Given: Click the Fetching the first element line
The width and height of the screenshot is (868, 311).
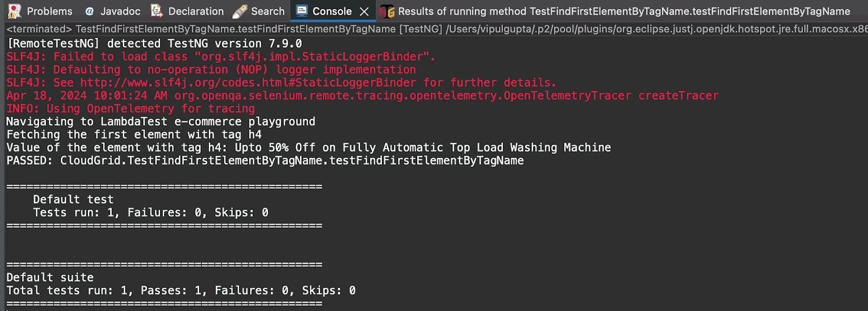Looking at the screenshot, I should 134,135.
